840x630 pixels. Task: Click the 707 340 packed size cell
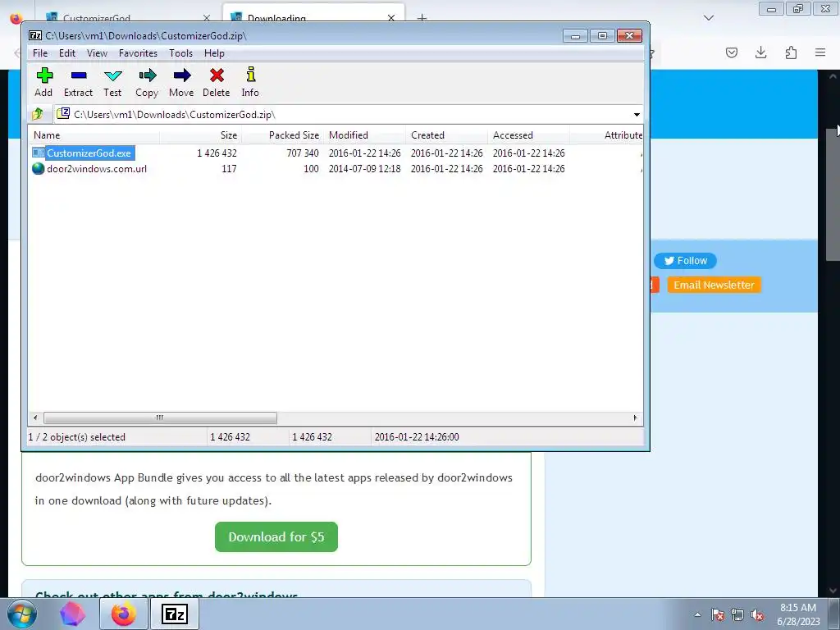[x=303, y=153]
